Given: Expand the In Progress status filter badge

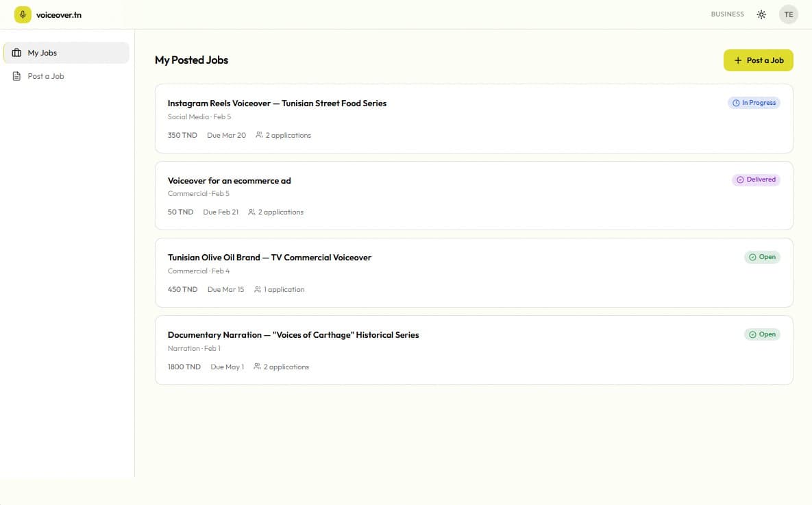Looking at the screenshot, I should (x=754, y=102).
